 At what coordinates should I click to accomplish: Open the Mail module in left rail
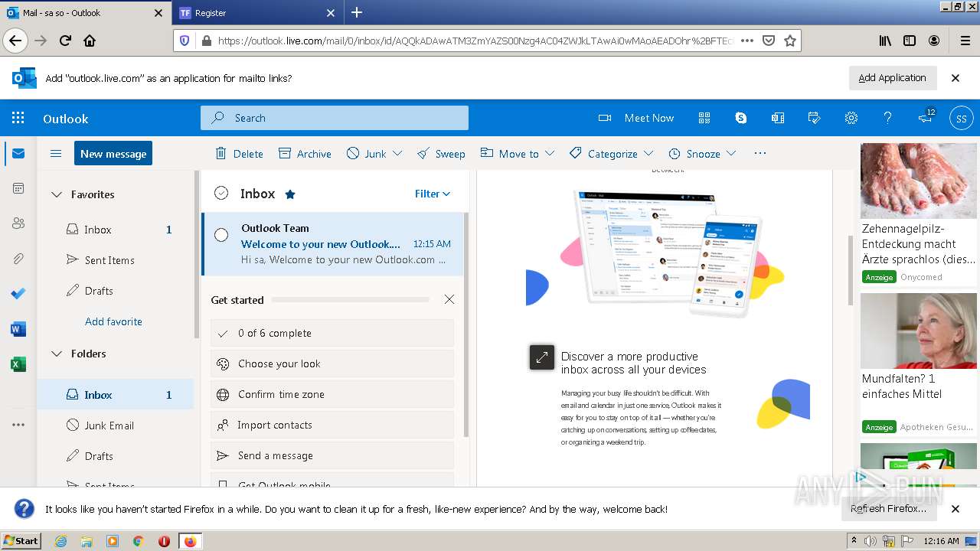point(18,154)
